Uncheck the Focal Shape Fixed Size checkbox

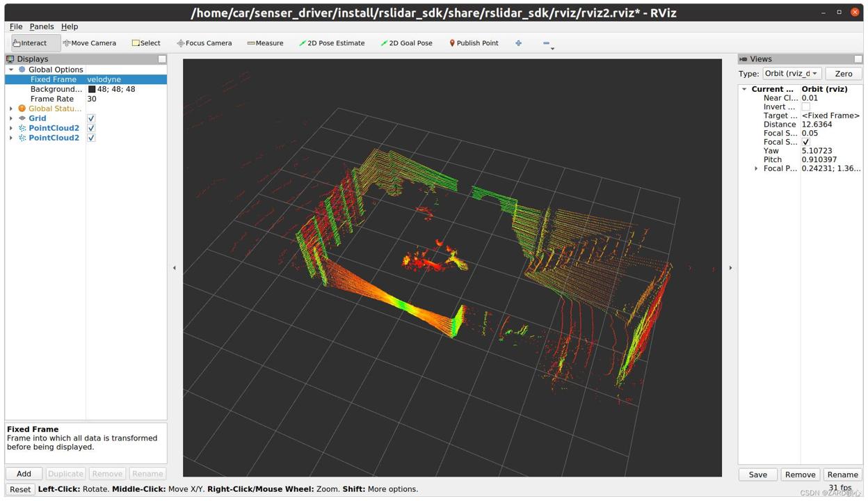[x=805, y=142]
